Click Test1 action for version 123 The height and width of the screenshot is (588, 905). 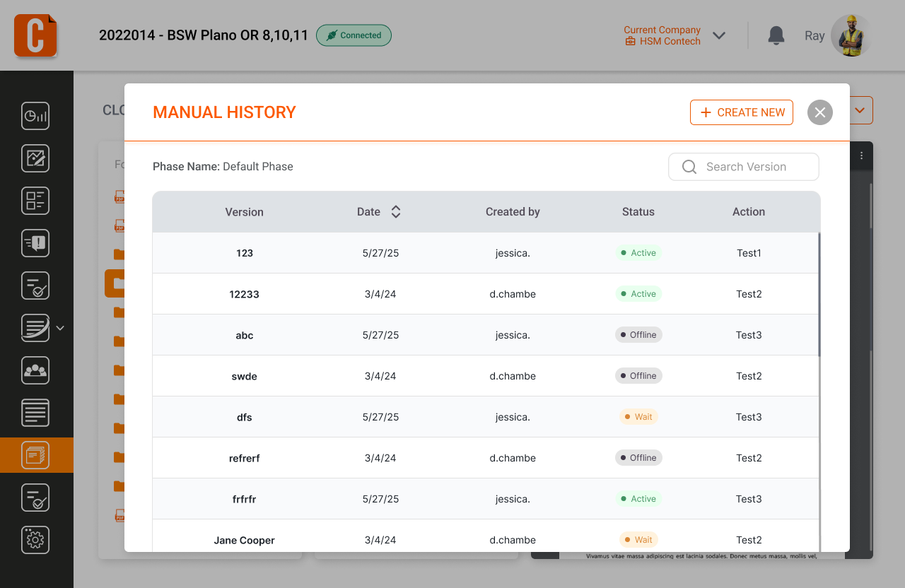(x=749, y=253)
